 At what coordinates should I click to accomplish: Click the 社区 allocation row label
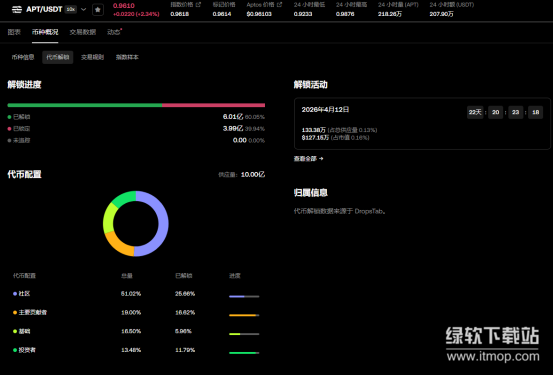point(24,294)
